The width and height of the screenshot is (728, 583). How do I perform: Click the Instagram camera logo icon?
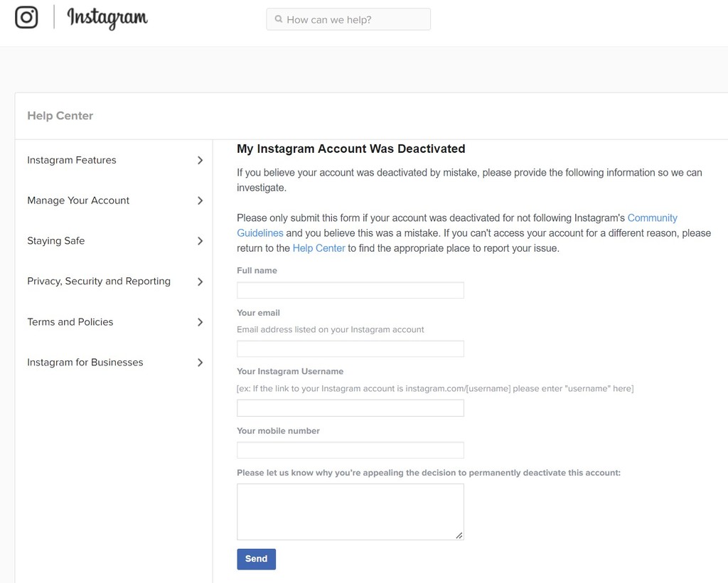[x=26, y=17]
